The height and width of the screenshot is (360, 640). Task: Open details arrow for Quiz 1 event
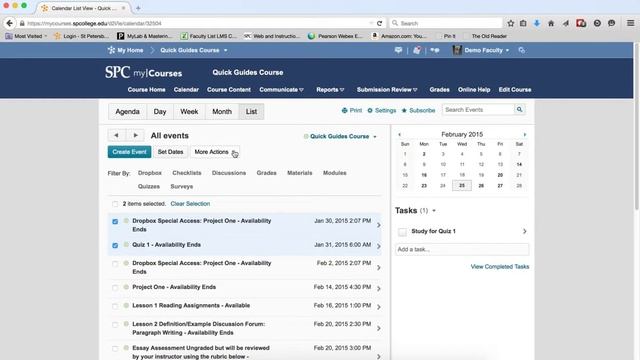click(379, 246)
